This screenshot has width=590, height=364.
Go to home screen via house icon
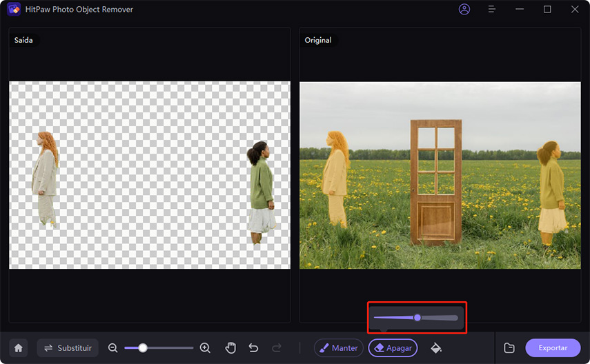coord(19,348)
